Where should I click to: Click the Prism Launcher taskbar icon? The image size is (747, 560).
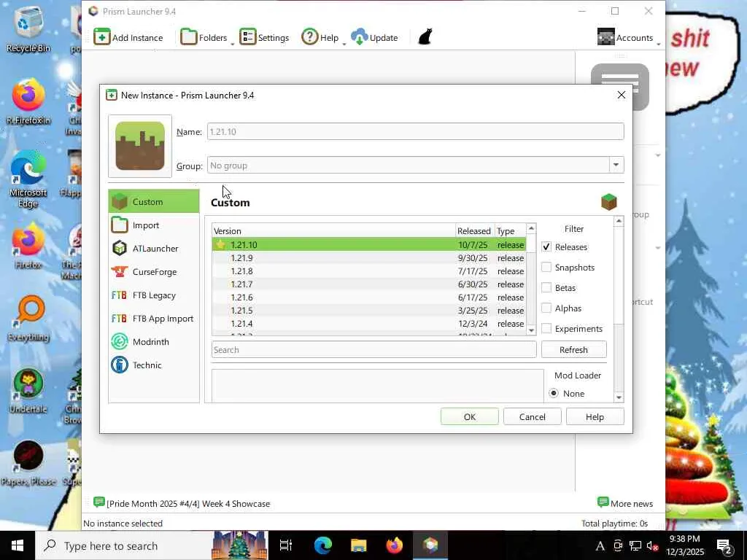pyautogui.click(x=430, y=545)
